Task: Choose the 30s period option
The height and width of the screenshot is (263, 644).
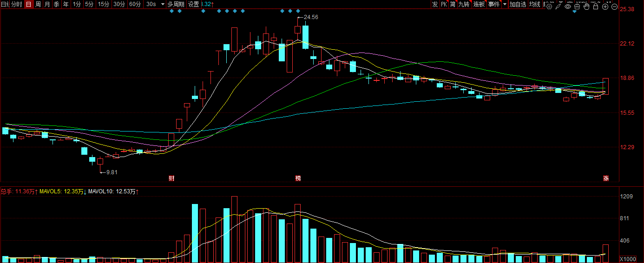Action: pyautogui.click(x=151, y=4)
